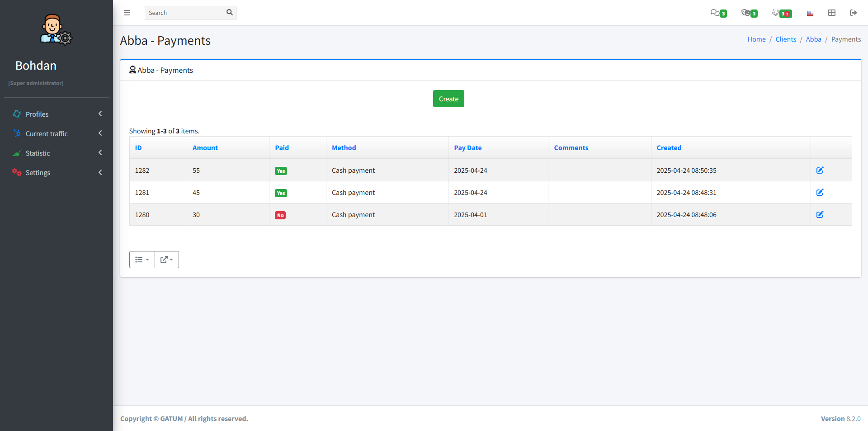The height and width of the screenshot is (431, 868).
Task: Focus the Search input field
Action: (x=184, y=13)
